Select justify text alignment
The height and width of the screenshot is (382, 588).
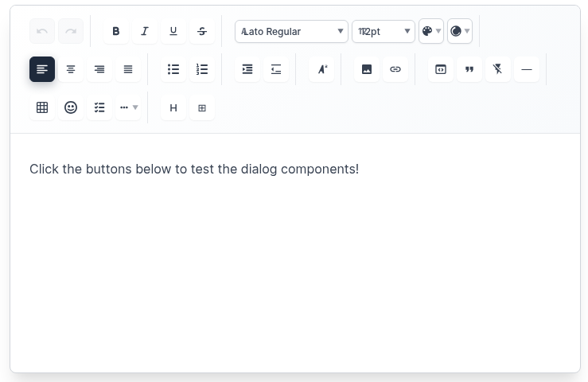[x=128, y=69]
